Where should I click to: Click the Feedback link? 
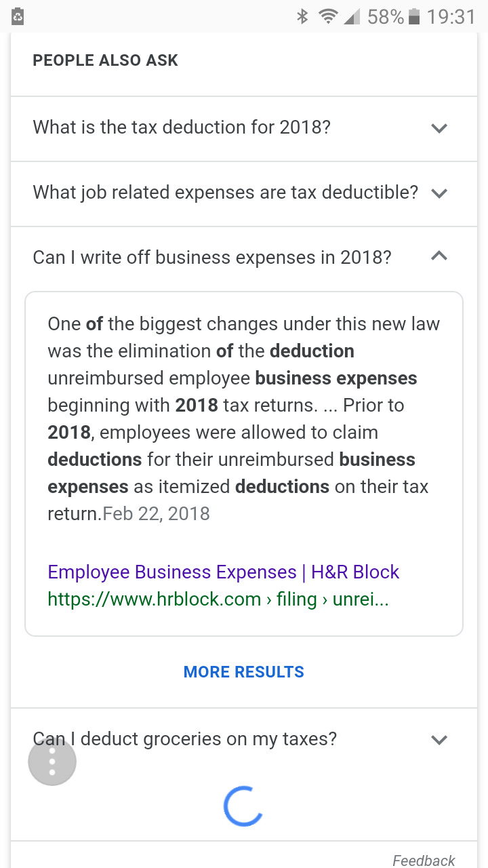424,860
